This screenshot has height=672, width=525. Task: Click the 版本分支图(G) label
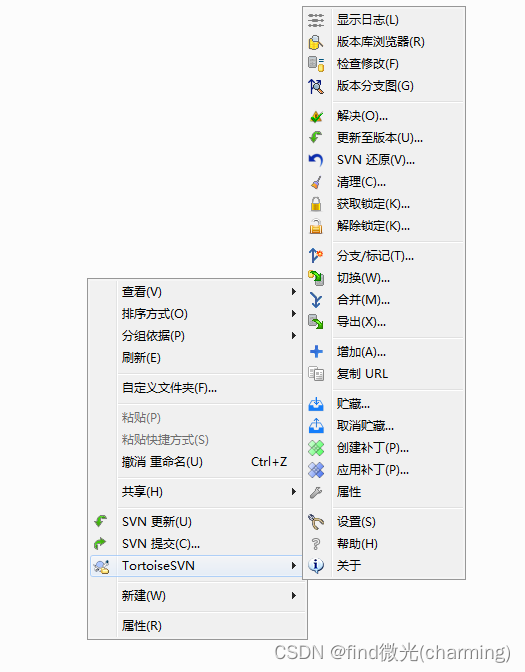(x=375, y=86)
